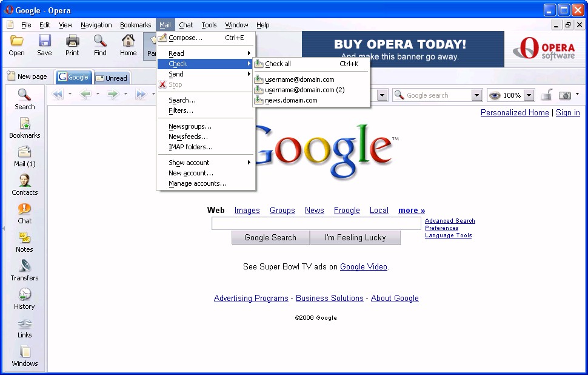Click the Google search toolbar field
The height and width of the screenshot is (375, 588).
(432, 95)
